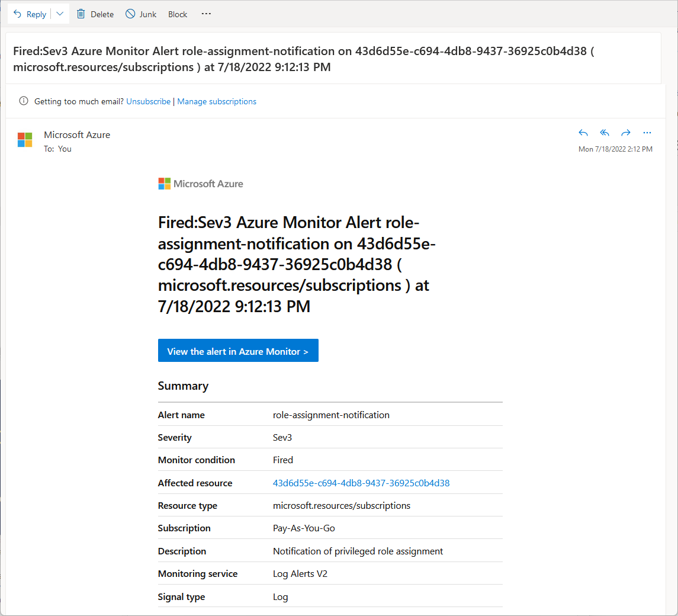Click the email subject line at top
This screenshot has width=678, height=616.
[x=304, y=59]
